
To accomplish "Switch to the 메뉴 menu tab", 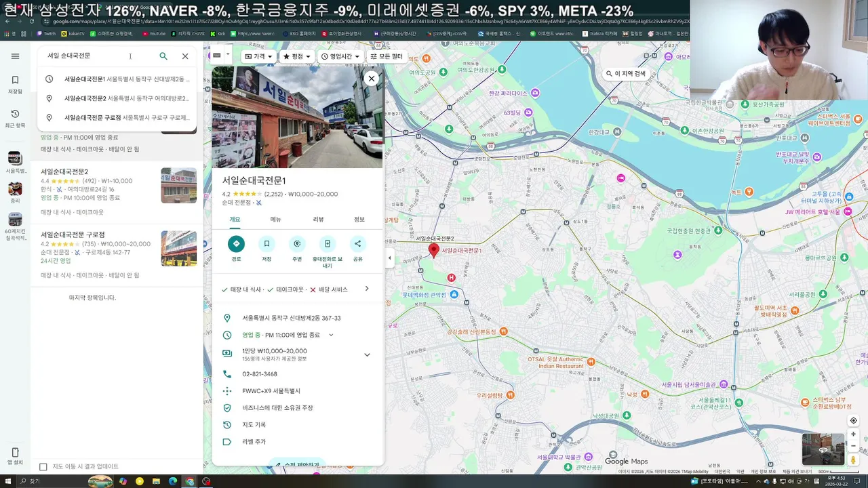I will 276,220.
